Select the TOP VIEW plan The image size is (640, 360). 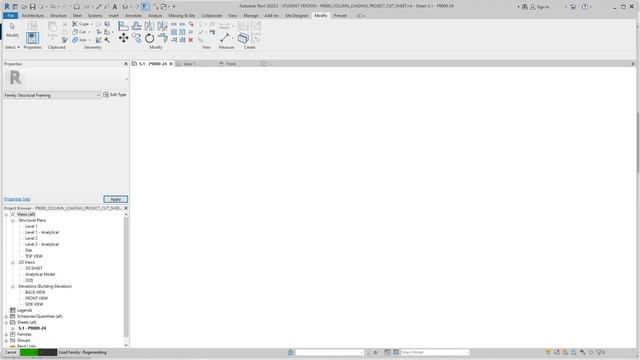pos(34,256)
